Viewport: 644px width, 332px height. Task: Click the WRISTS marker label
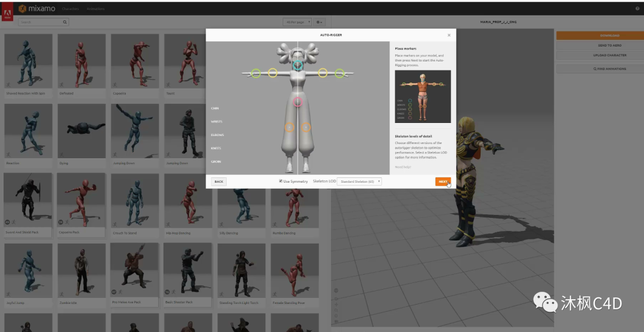point(216,122)
